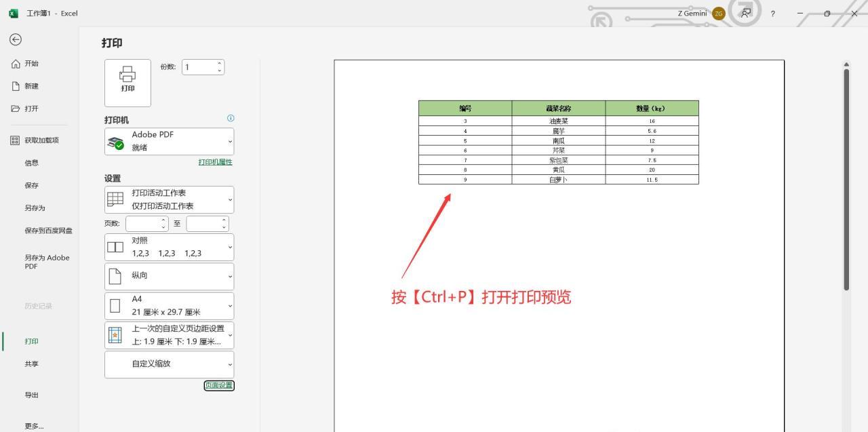The width and height of the screenshot is (868, 432).
Task: Click the add-ins grid icon
Action: (x=15, y=140)
